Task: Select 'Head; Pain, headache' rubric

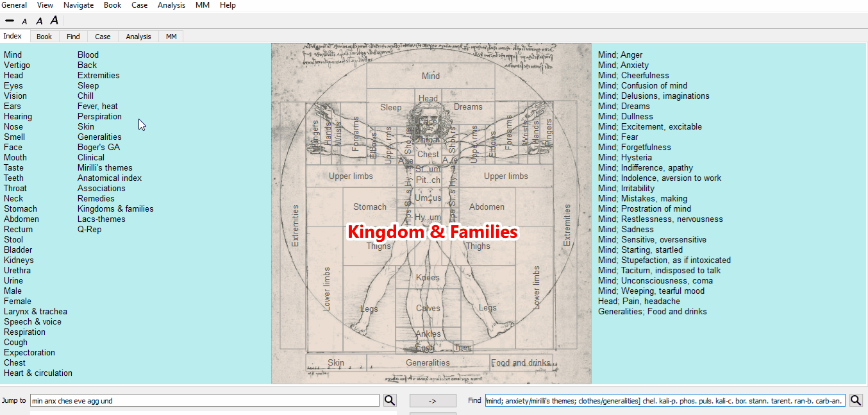Action: click(x=639, y=301)
